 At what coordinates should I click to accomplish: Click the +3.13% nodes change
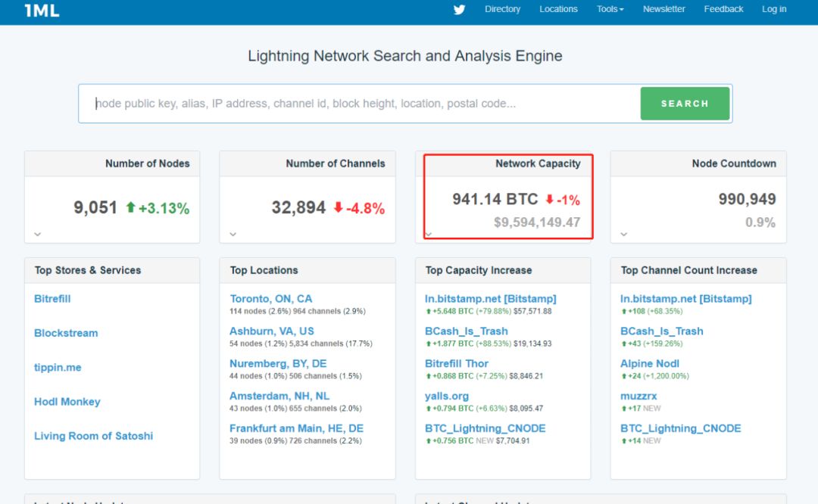point(158,208)
